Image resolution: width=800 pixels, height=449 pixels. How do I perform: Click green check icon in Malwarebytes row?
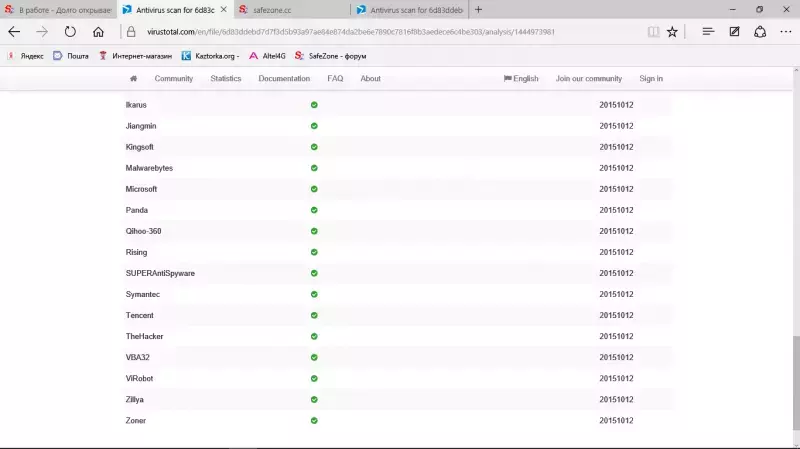[314, 168]
